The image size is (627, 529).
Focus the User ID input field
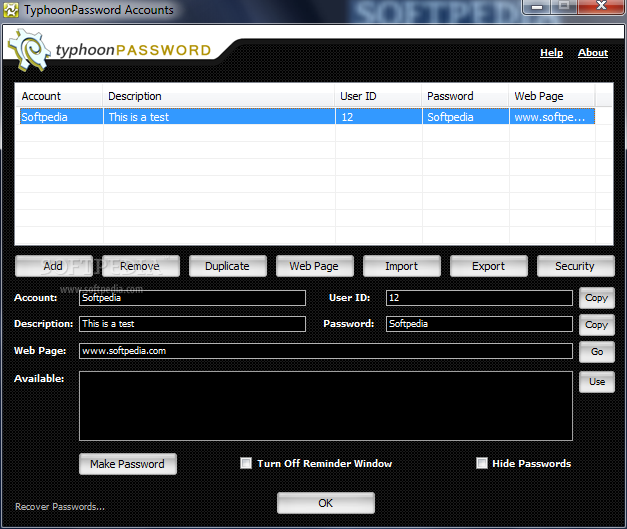[x=479, y=298]
